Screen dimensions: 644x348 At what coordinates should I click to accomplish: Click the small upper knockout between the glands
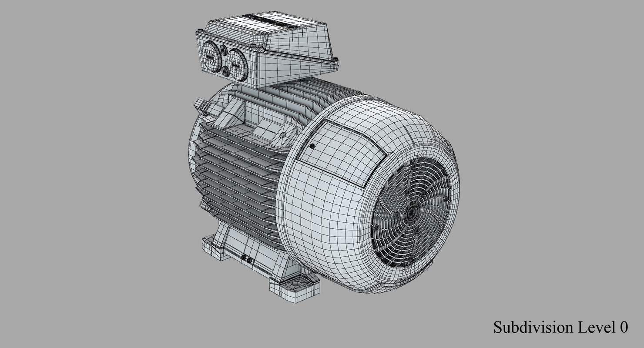pyautogui.click(x=223, y=50)
